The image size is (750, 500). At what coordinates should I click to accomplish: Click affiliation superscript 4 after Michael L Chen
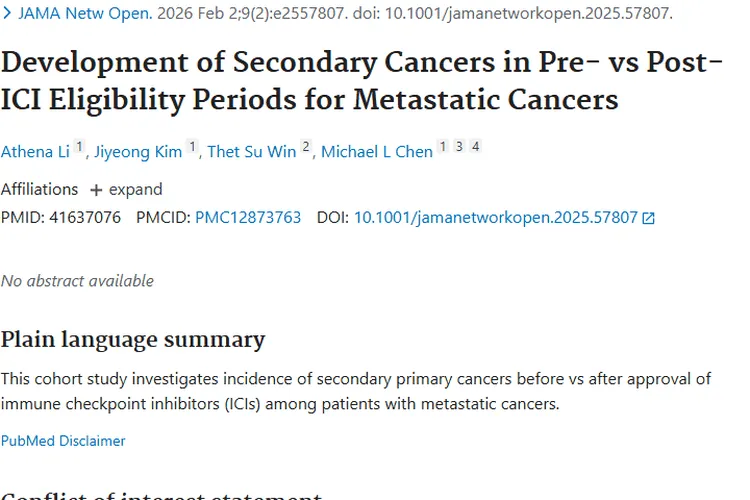(x=475, y=147)
